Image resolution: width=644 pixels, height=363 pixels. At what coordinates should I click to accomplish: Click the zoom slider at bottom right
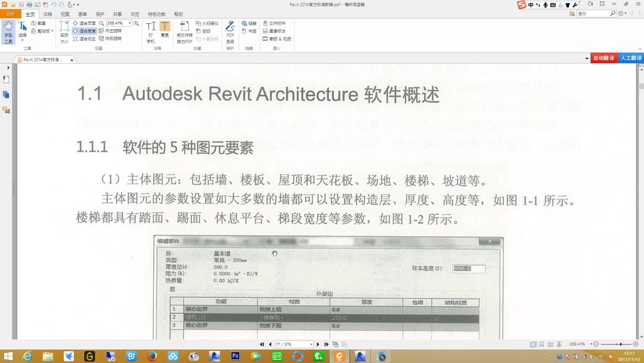620,344
